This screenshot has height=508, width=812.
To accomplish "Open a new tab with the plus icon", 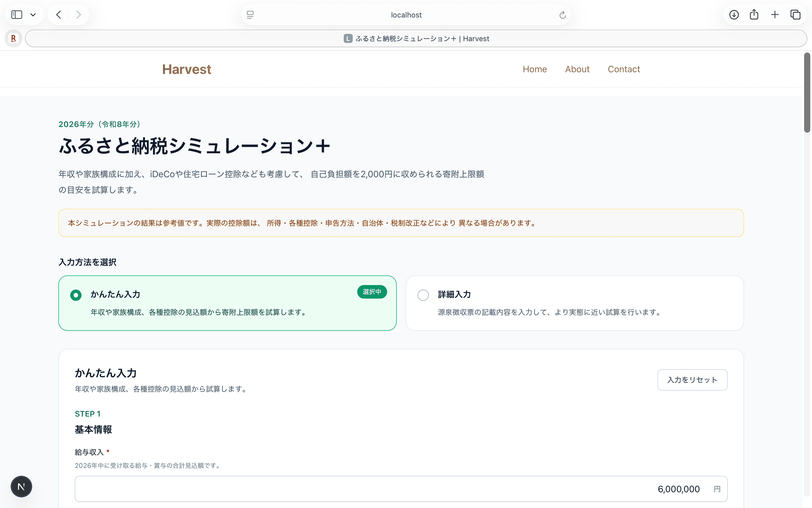I will click(x=775, y=15).
